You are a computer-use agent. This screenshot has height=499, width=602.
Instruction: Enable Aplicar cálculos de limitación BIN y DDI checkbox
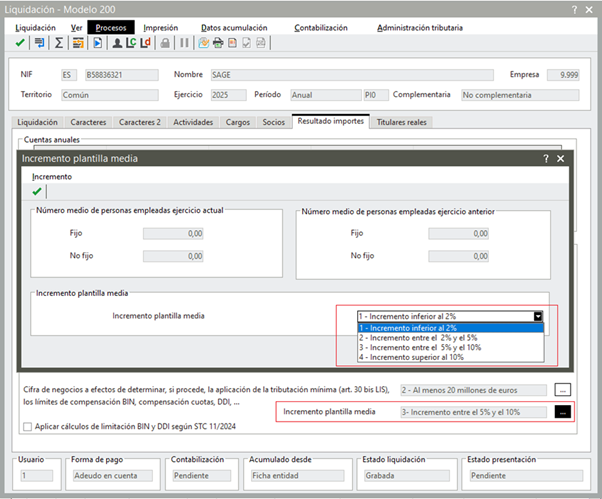27,427
